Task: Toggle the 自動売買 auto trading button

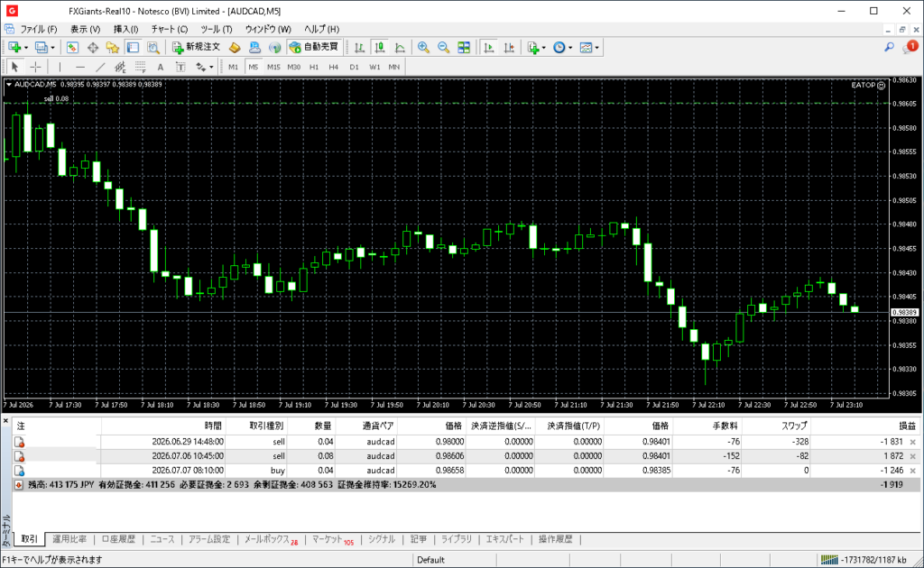Action: tap(314, 47)
